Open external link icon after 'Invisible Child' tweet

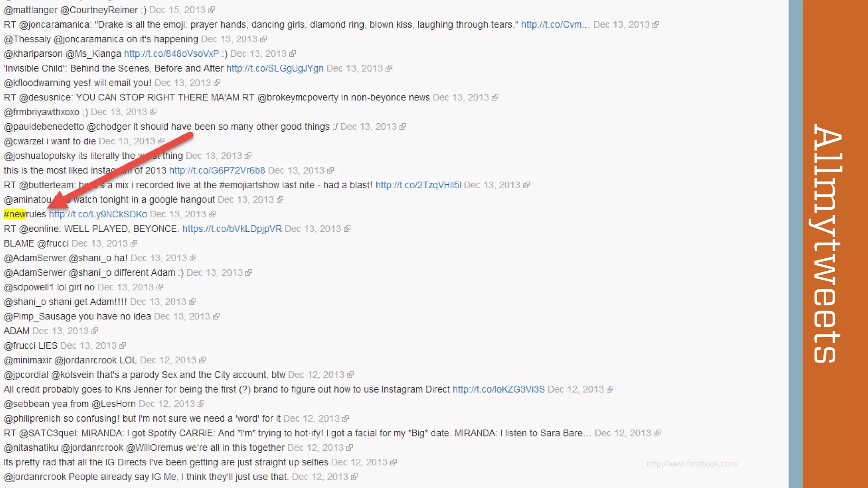[x=389, y=68]
